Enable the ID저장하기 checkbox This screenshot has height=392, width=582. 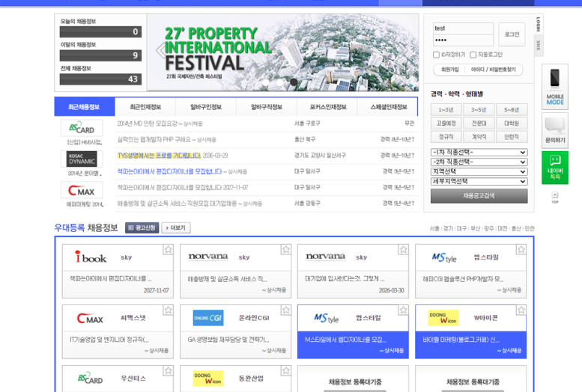pyautogui.click(x=436, y=55)
